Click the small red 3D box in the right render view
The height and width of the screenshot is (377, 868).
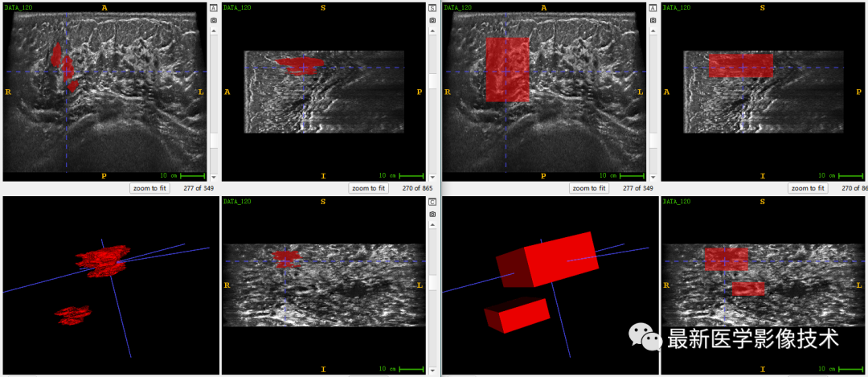coord(517,316)
